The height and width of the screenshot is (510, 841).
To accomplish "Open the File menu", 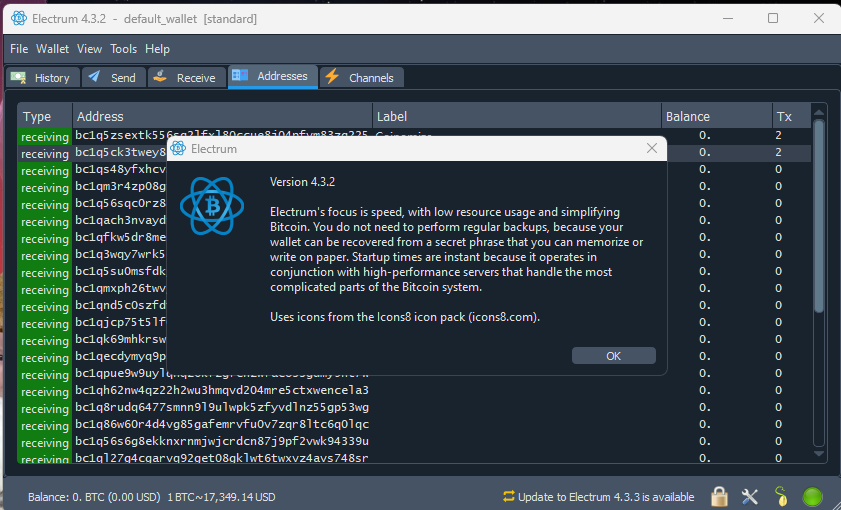I will click(x=19, y=49).
